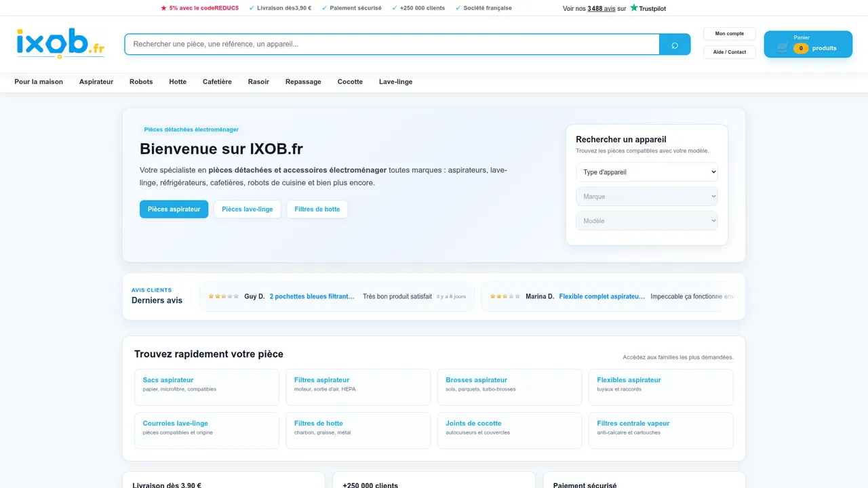Open the Type d'appareil dropdown
This screenshot has height=488, width=868.
click(647, 172)
